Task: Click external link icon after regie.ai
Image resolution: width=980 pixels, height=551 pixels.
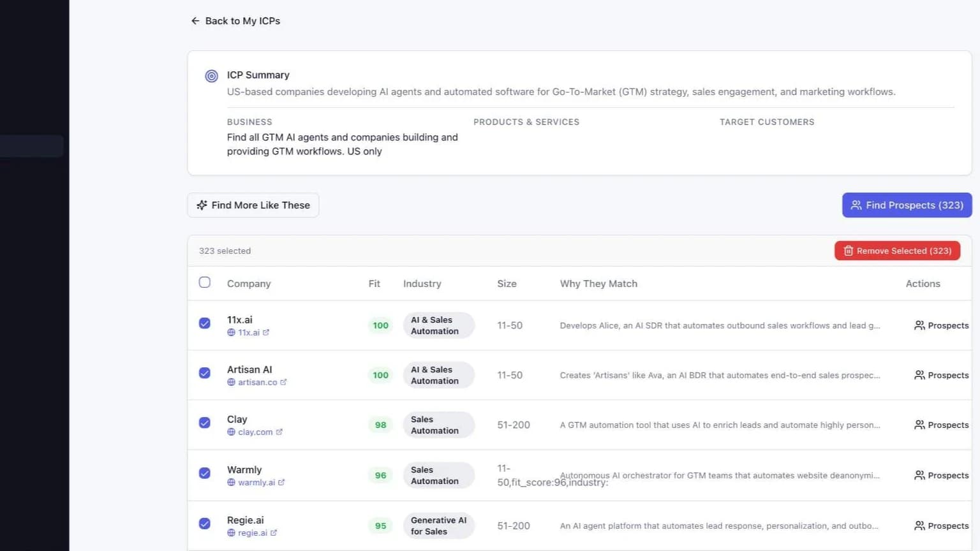Action: coord(274,533)
